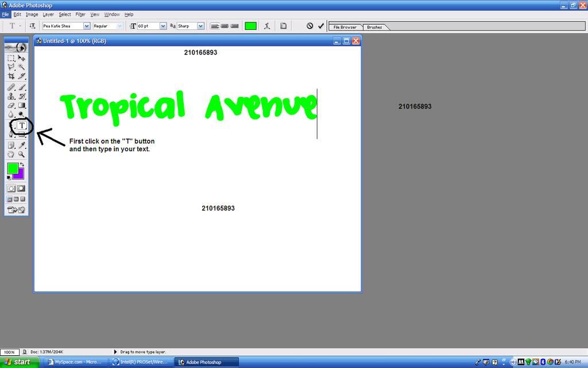Switch to File Browser tab

[x=345, y=27]
